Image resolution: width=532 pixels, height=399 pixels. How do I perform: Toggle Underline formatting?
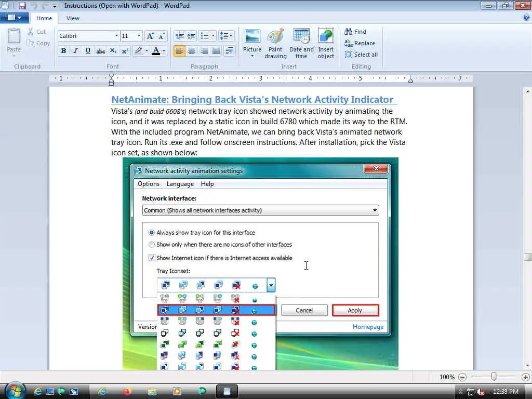(x=88, y=51)
